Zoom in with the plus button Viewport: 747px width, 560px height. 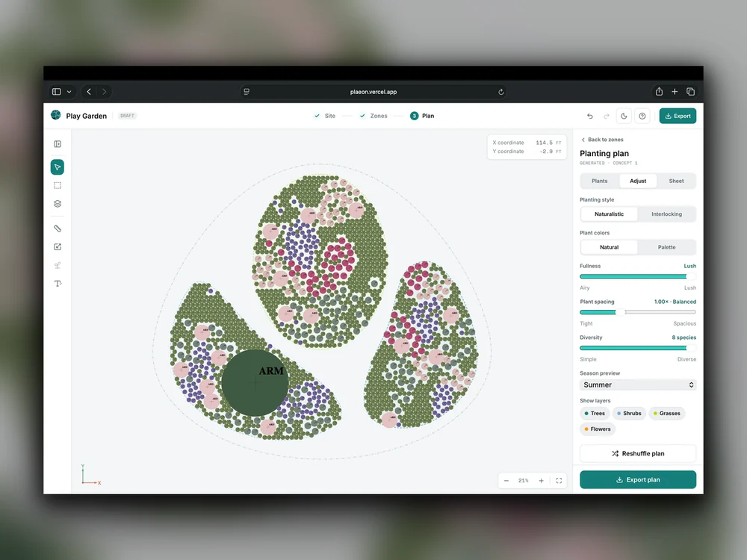[541, 480]
